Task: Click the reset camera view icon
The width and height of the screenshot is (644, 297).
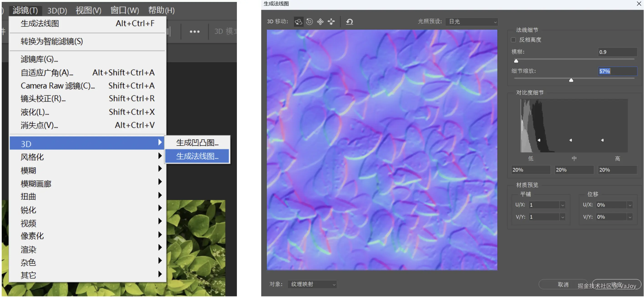Action: (349, 22)
